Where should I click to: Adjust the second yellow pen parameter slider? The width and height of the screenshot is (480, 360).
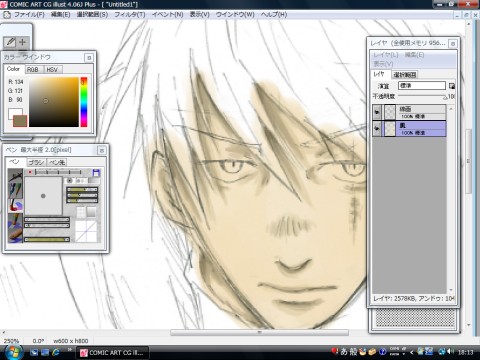pos(82,195)
